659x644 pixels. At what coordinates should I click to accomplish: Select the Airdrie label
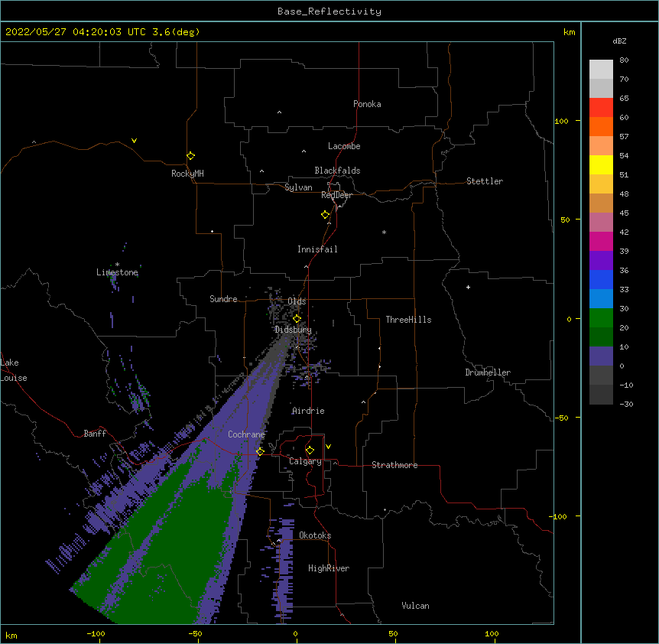(x=309, y=411)
